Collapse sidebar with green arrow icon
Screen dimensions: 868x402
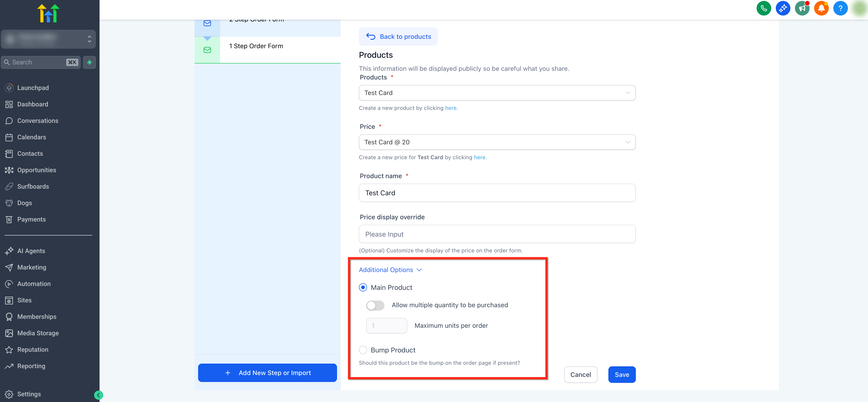click(x=98, y=395)
